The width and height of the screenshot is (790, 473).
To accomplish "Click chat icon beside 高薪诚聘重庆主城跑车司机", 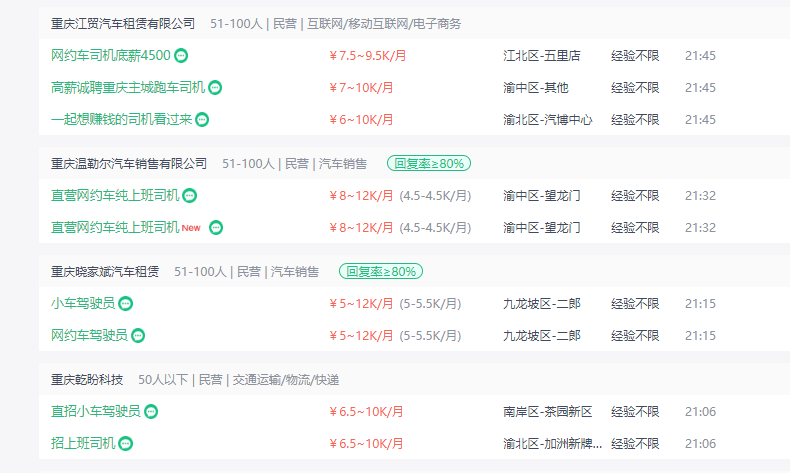I will coord(215,87).
